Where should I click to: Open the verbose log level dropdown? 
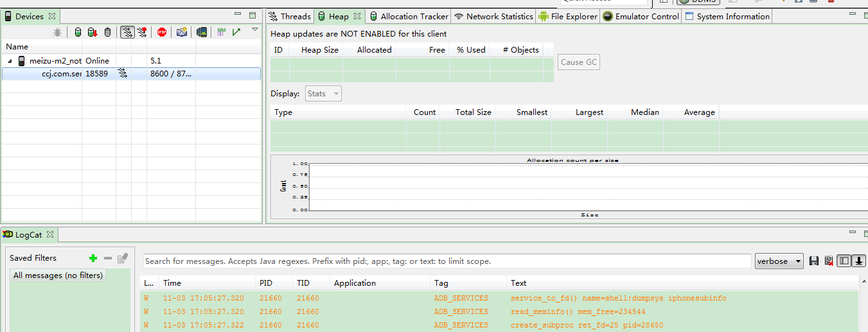[x=779, y=261]
